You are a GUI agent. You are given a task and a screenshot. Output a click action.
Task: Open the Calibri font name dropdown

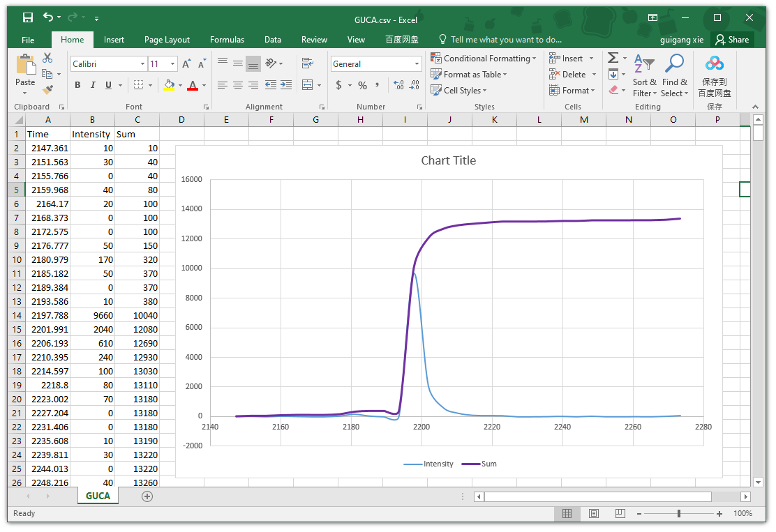coord(143,64)
